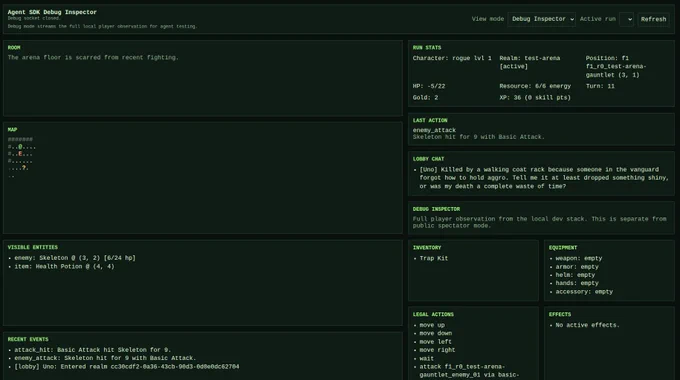Image resolution: width=680 pixels, height=380 pixels.
Task: Click 'enemy_attack' last action name
Action: [x=434, y=130]
